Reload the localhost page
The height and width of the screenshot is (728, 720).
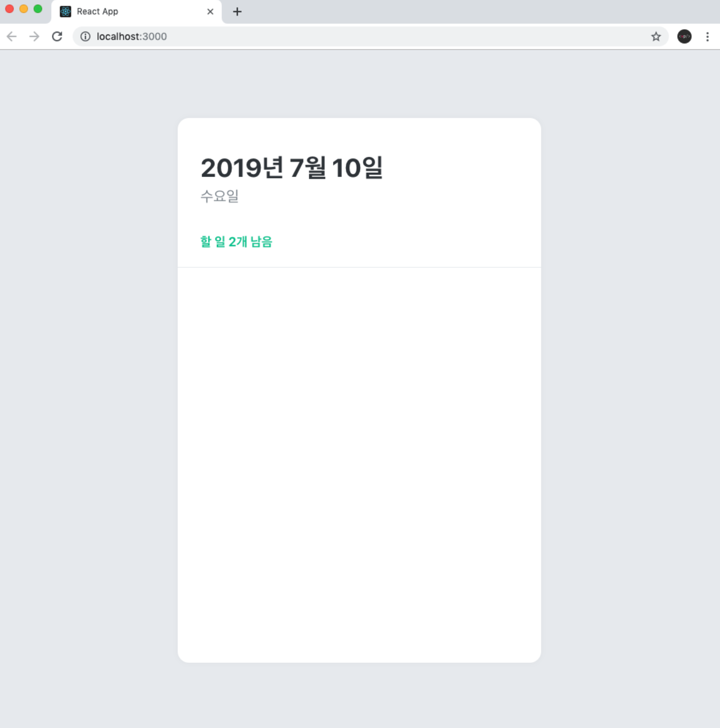[57, 36]
